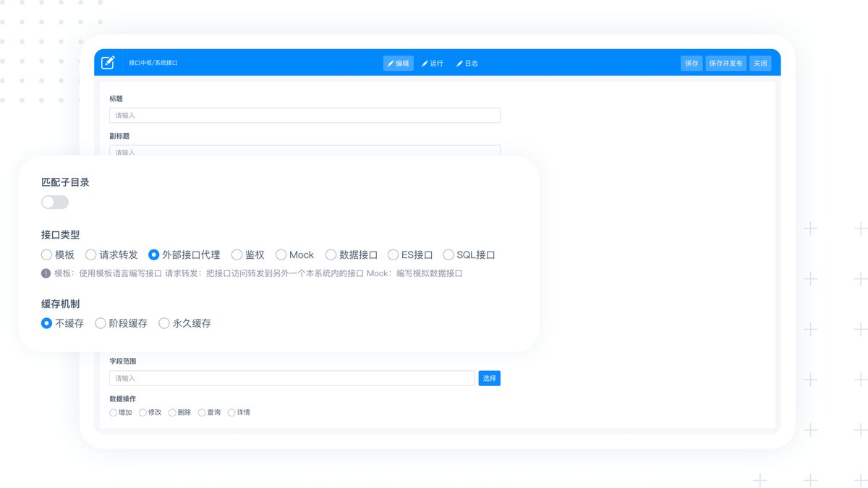Click the 数据操作 label
Viewport: 868px width, 488px height.
122,398
